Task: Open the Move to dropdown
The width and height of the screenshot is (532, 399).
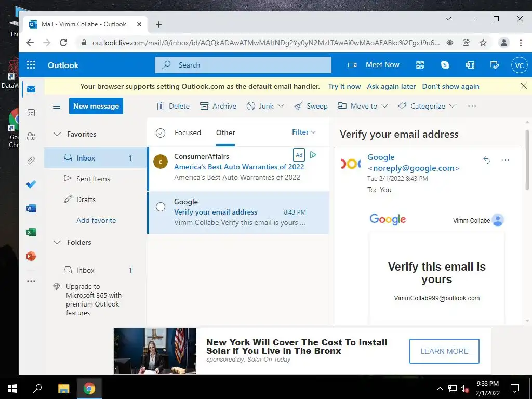Action: [x=363, y=106]
